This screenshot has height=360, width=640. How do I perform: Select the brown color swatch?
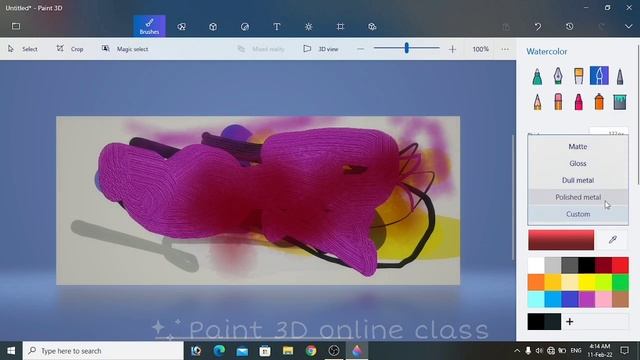(x=620, y=299)
